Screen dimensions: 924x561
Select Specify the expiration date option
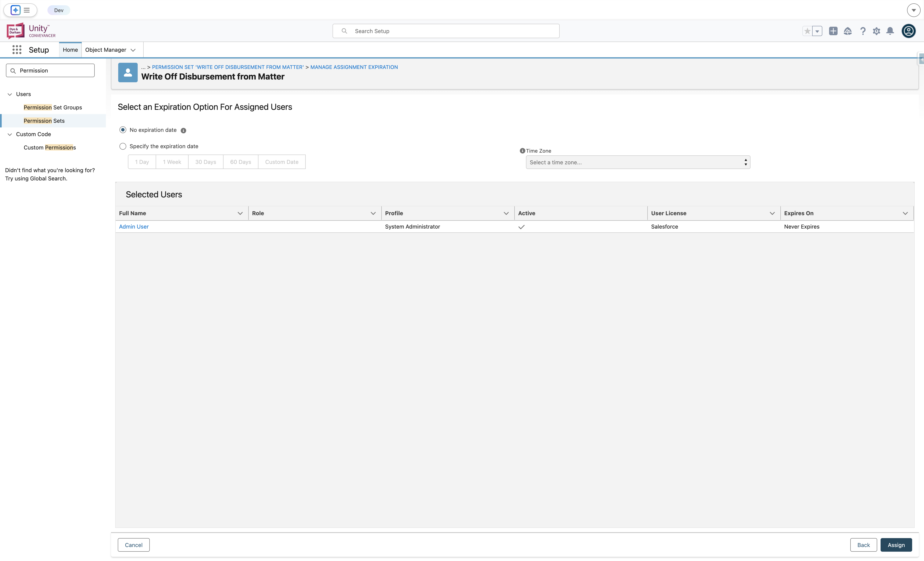tap(123, 146)
